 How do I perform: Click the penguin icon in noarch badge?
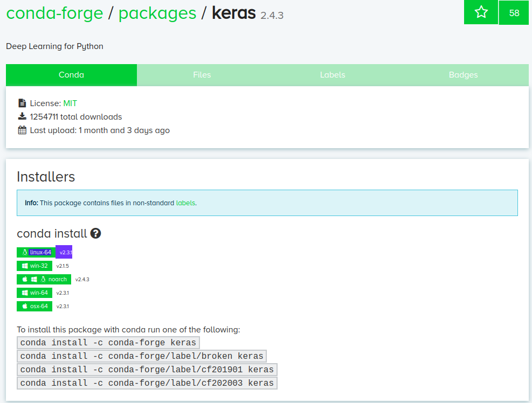click(x=43, y=280)
